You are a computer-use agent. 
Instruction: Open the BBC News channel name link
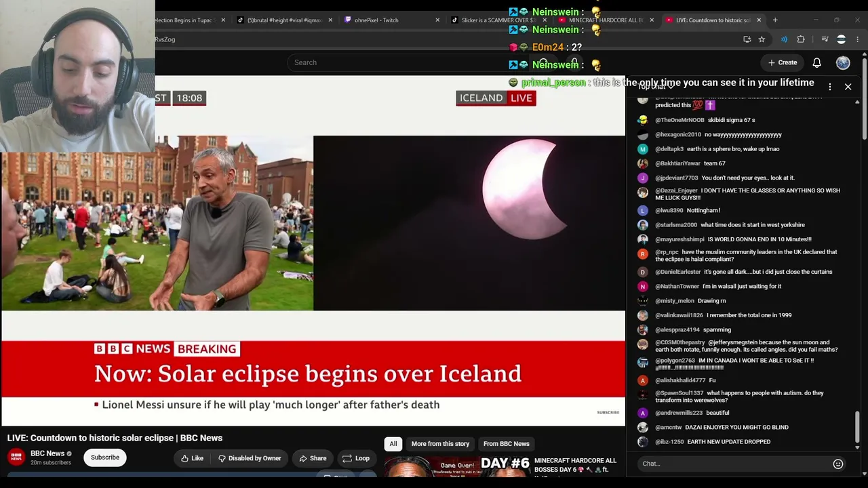pyautogui.click(x=47, y=453)
